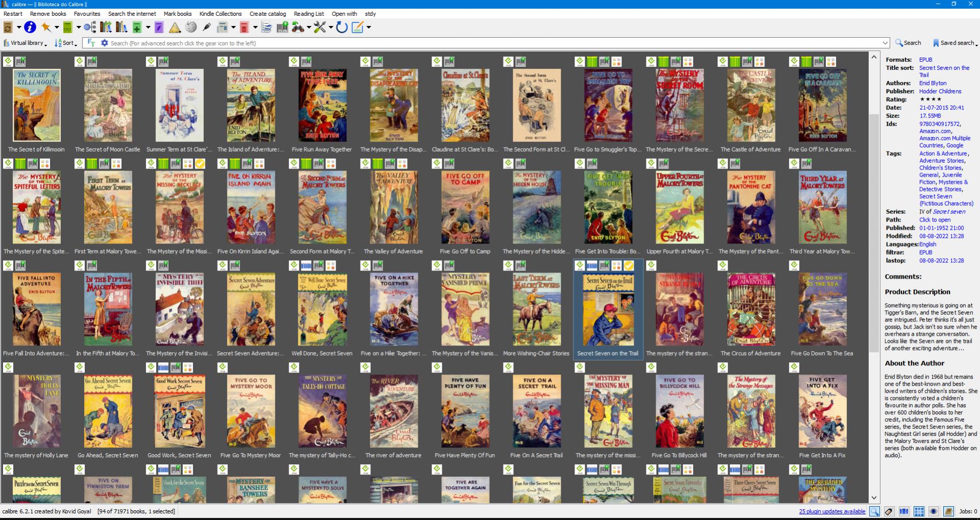
Task: Click the Virtual library books icon
Action: click(x=7, y=43)
